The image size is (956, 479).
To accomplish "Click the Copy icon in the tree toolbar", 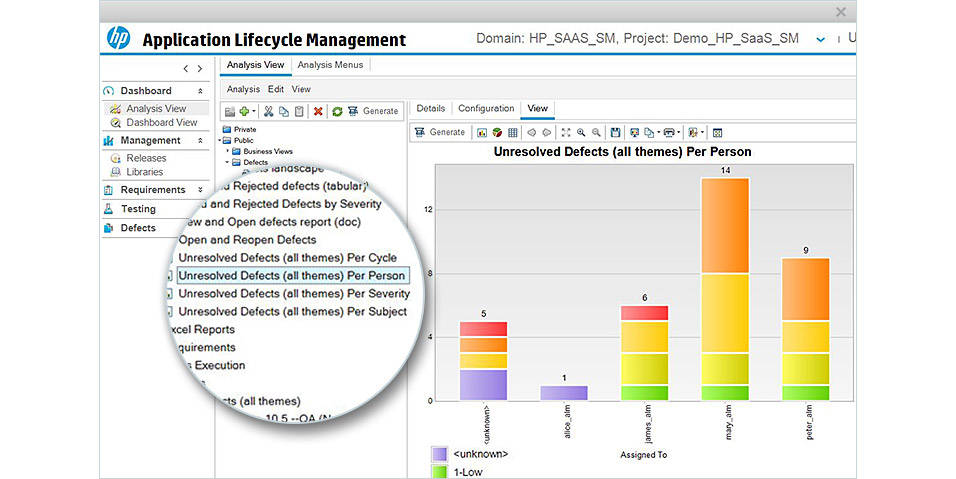I will tap(284, 112).
